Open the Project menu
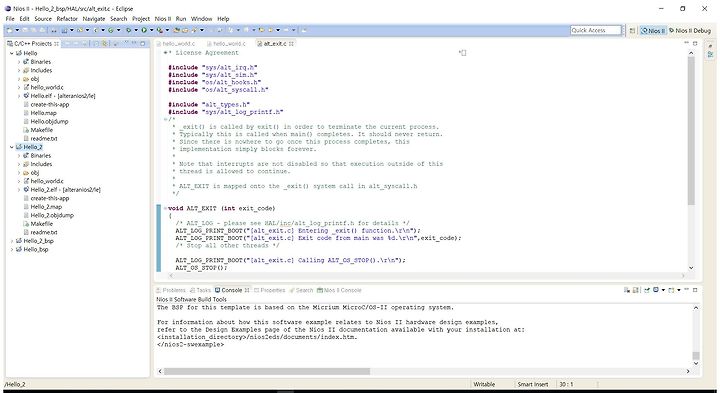This screenshot has width=720, height=393. point(141,19)
